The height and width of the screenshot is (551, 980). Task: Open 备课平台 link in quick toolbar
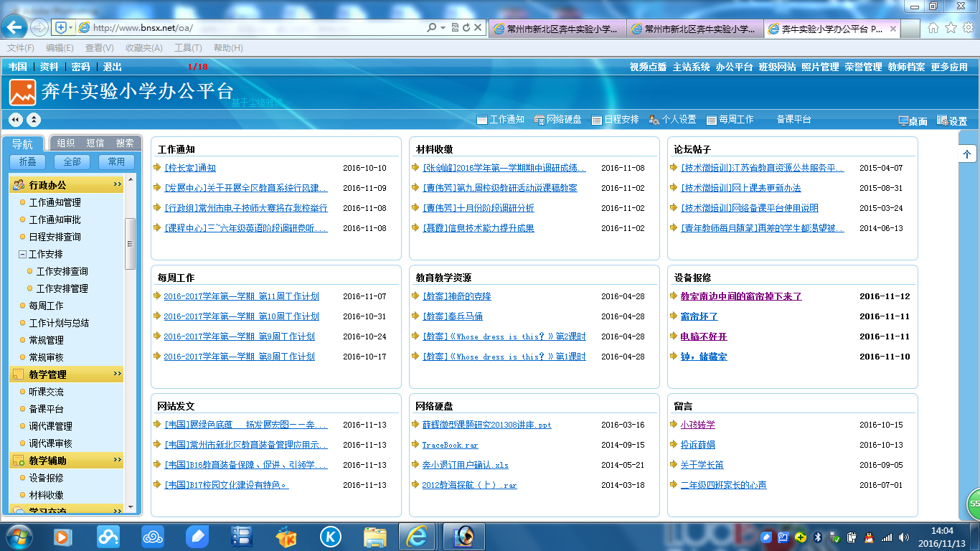coord(793,120)
